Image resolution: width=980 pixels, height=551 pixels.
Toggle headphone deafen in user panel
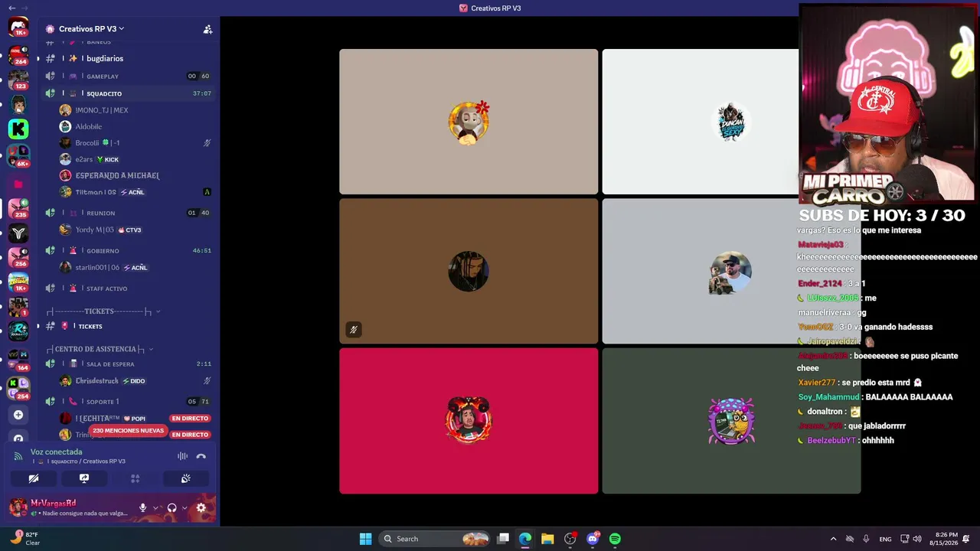(x=171, y=507)
